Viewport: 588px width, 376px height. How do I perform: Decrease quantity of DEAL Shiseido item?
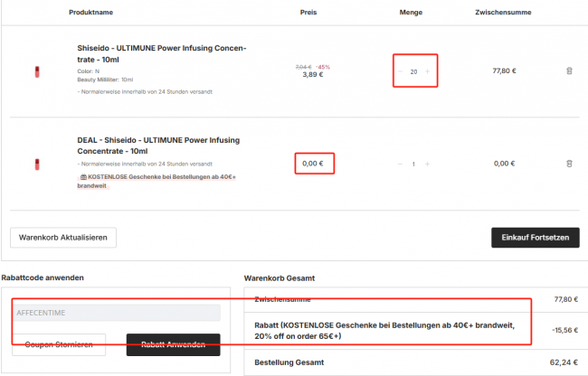[x=400, y=164]
